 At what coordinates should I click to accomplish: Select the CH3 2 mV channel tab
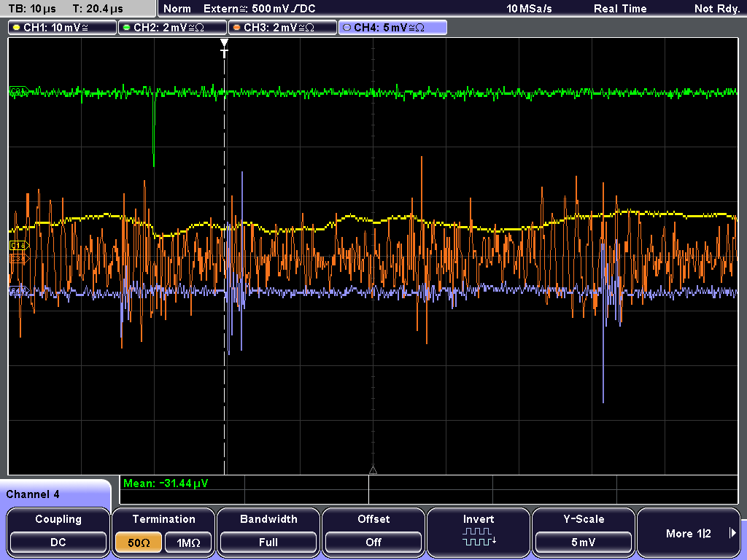point(282,28)
